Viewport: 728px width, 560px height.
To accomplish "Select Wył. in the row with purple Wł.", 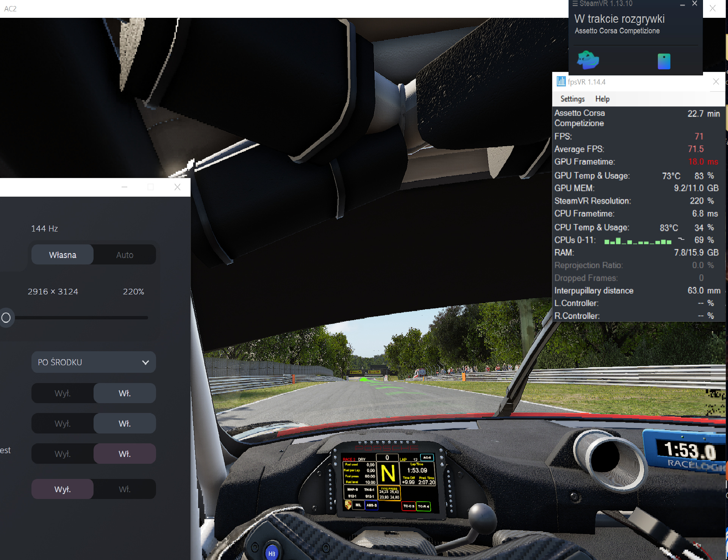I will pyautogui.click(x=62, y=454).
